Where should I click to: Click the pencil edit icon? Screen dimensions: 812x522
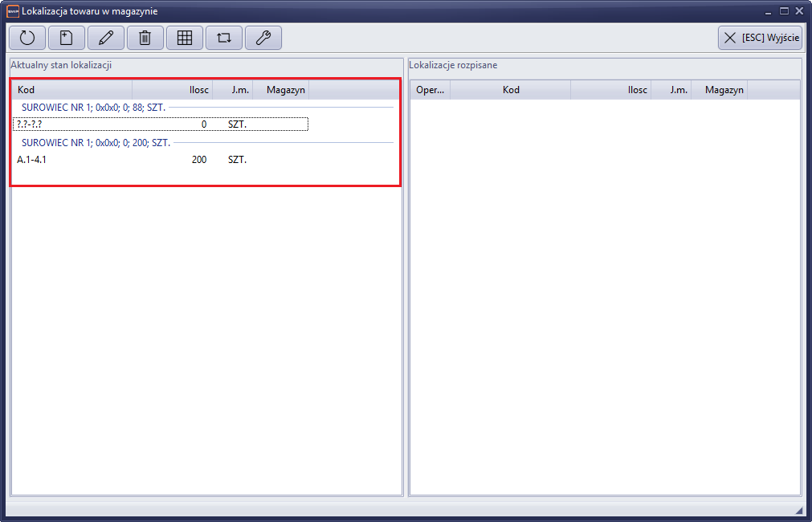106,38
